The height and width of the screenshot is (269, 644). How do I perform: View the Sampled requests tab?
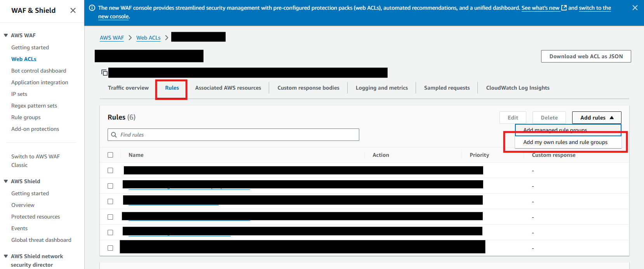[447, 88]
